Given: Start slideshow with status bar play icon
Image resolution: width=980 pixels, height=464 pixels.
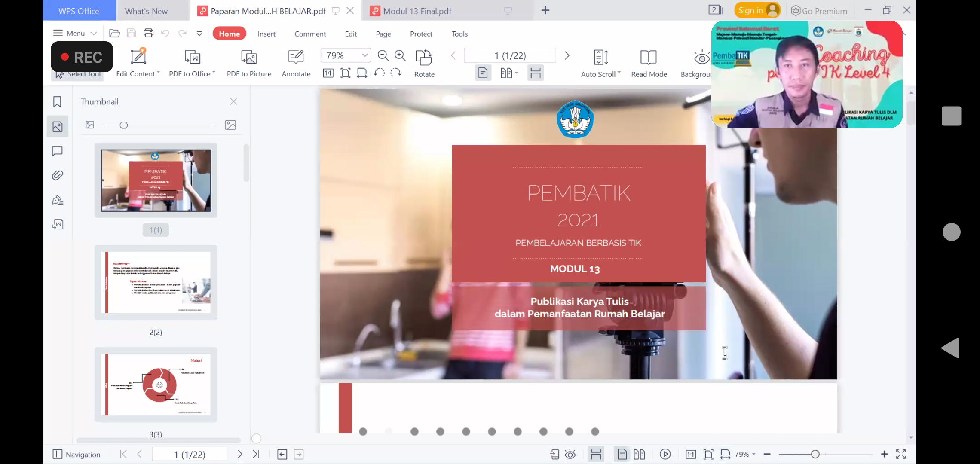Looking at the screenshot, I should (665, 454).
